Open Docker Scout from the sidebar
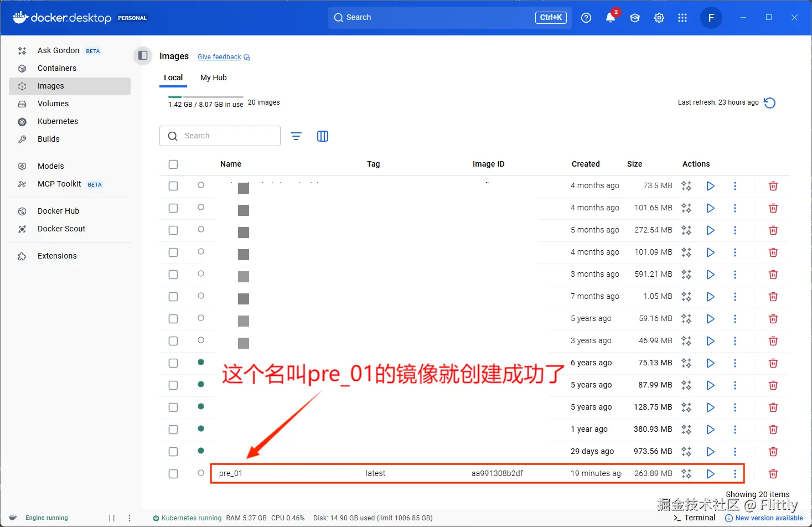 coord(61,229)
